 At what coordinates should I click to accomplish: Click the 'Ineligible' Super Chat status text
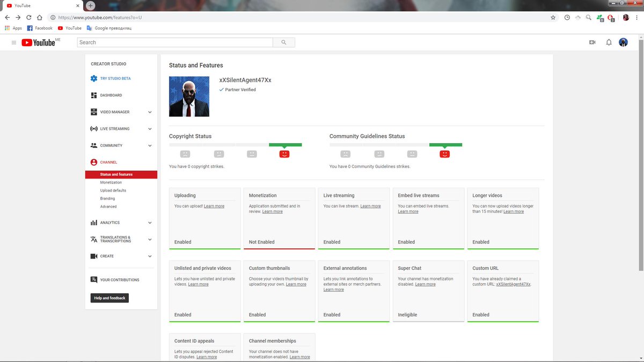pos(407,315)
